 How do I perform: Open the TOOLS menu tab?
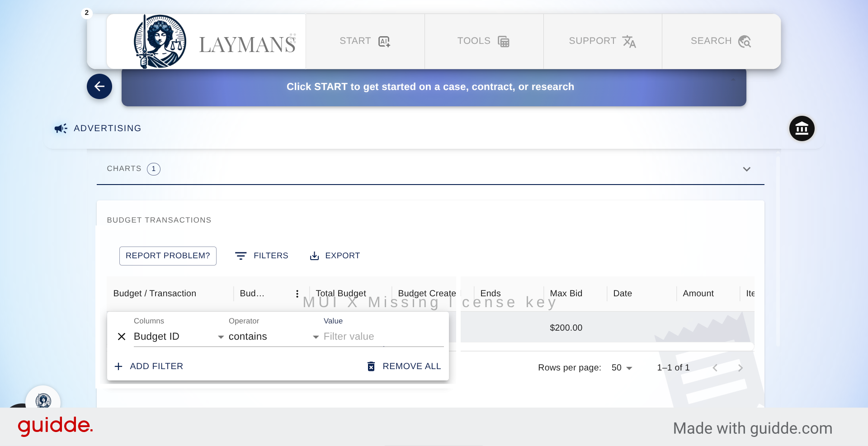(484, 41)
